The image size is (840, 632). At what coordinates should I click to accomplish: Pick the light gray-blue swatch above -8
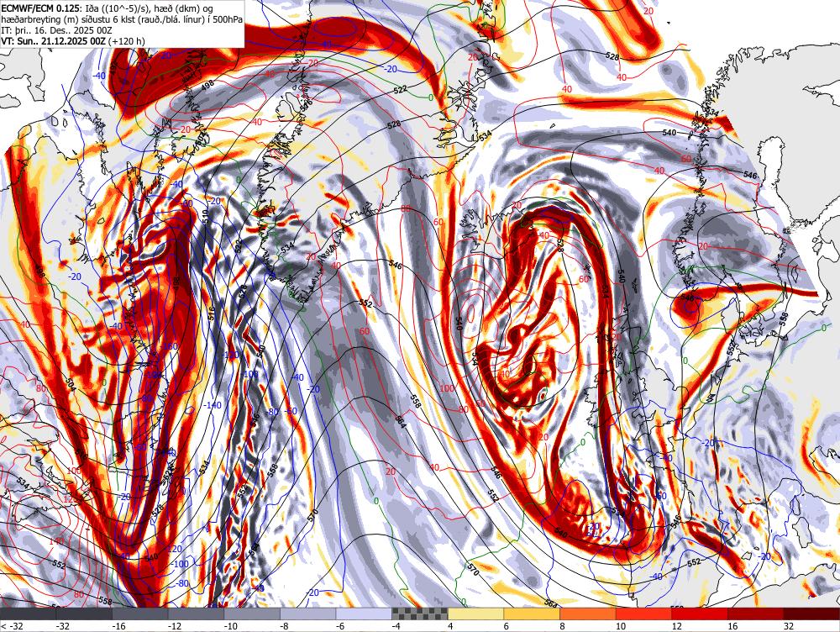click(308, 614)
